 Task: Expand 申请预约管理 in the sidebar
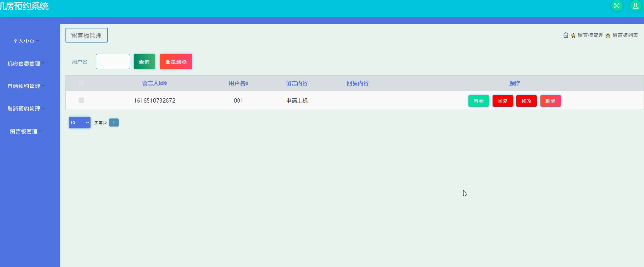pos(26,86)
